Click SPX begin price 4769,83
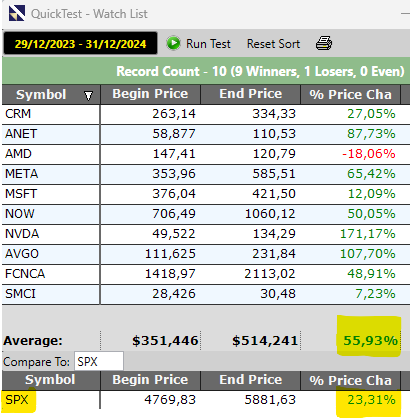The height and width of the screenshot is (420, 410). pyautogui.click(x=170, y=399)
